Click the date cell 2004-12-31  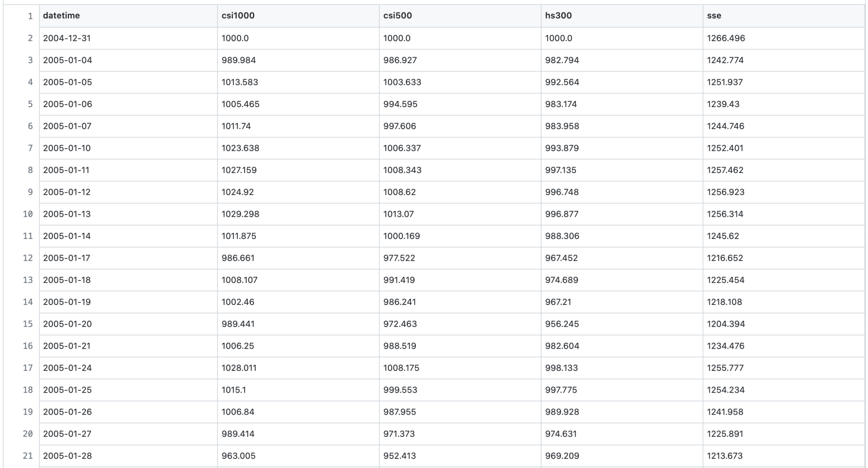click(x=67, y=38)
